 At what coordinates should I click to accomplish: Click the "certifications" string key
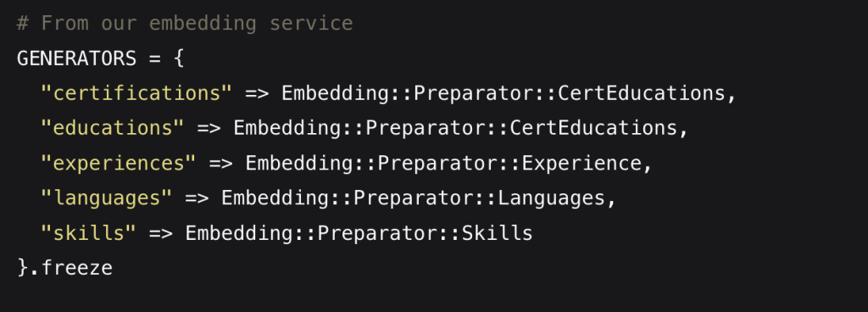point(136,93)
